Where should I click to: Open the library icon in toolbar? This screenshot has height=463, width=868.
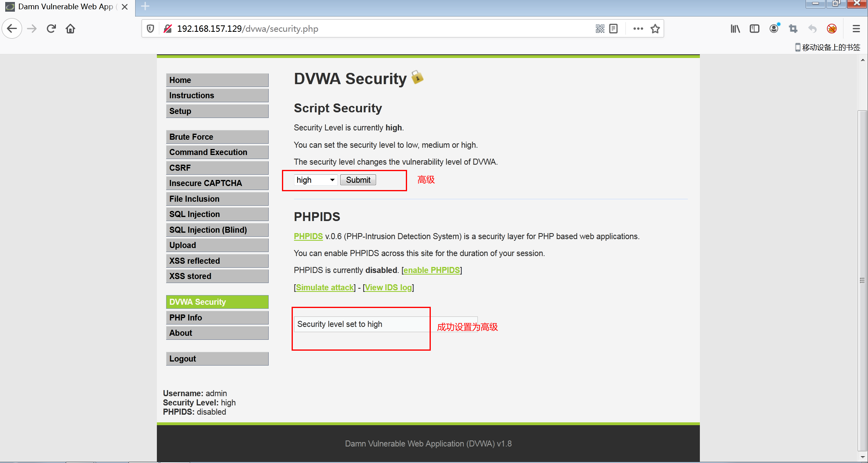point(735,29)
